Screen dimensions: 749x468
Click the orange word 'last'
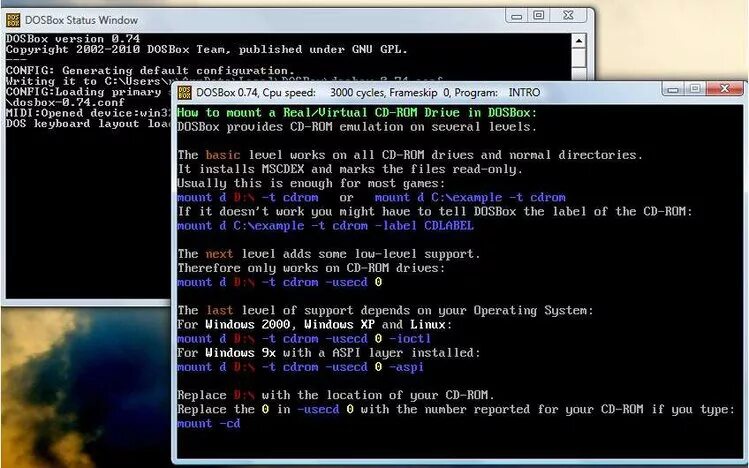[x=219, y=310]
